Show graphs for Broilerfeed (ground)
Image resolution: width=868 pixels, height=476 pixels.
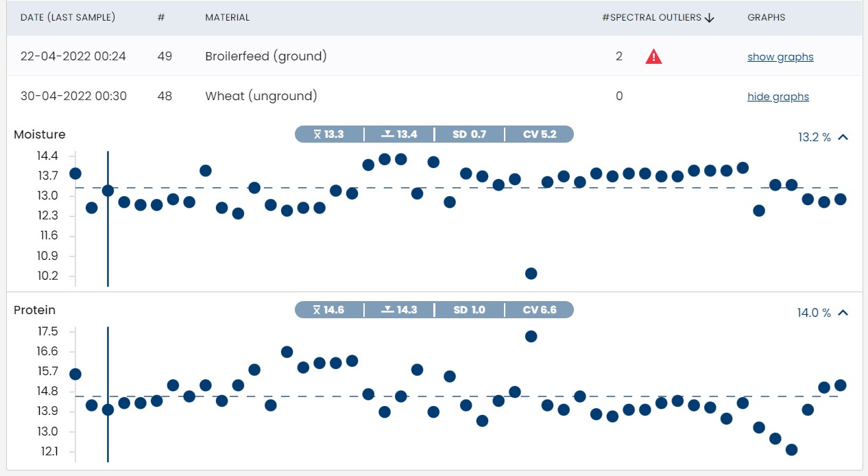point(780,57)
